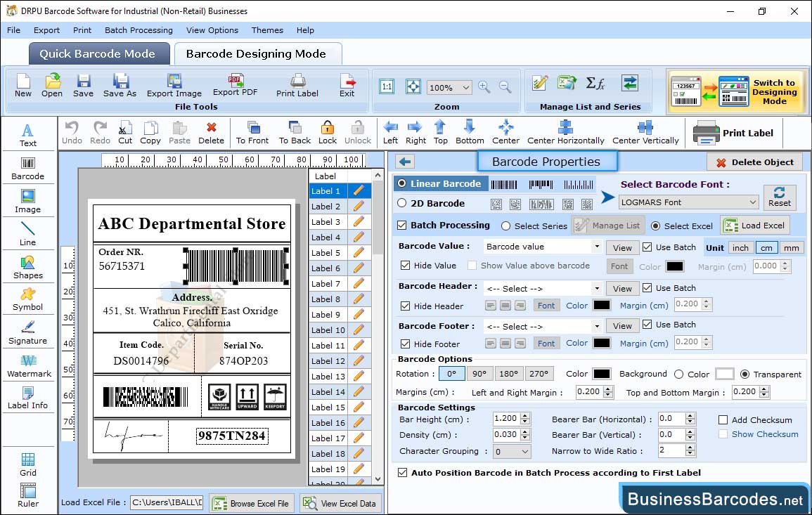
Task: Select the Linear Barcode radio button
Action: click(402, 183)
